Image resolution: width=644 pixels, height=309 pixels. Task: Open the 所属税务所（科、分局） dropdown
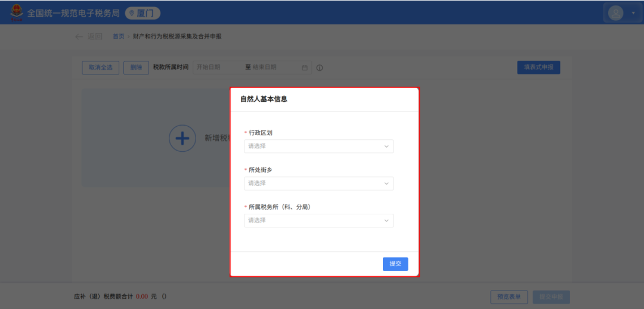coord(318,220)
